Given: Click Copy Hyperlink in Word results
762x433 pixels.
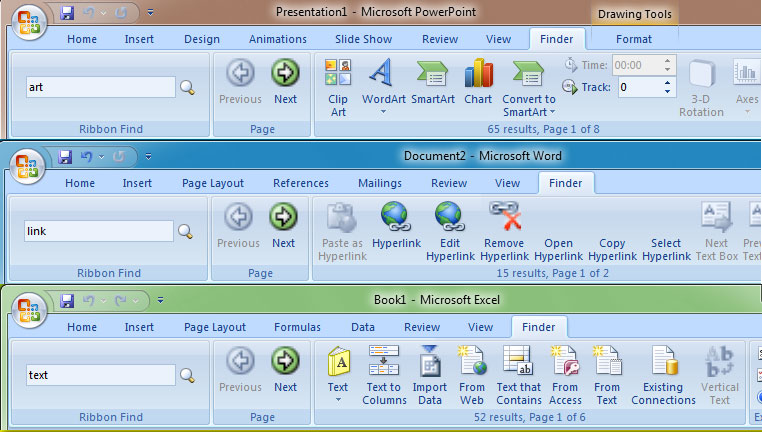Looking at the screenshot, I should 612,249.
